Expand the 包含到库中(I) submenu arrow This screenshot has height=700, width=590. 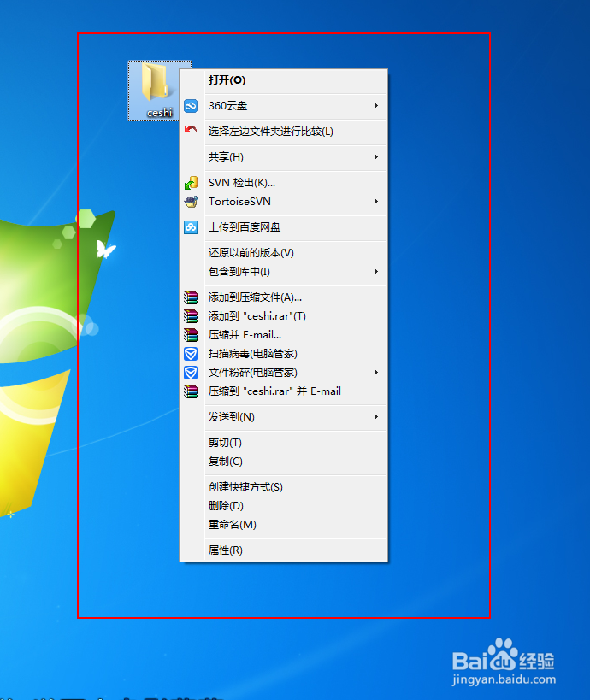(x=376, y=272)
